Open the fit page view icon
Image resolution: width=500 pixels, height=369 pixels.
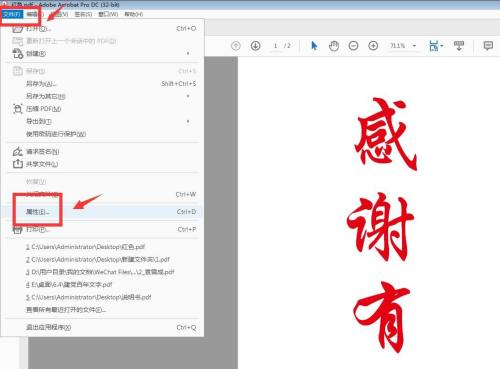pos(434,46)
